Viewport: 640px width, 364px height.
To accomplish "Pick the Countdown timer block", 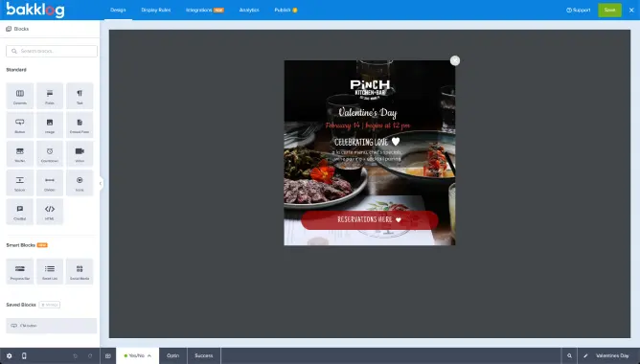I will tap(50, 153).
